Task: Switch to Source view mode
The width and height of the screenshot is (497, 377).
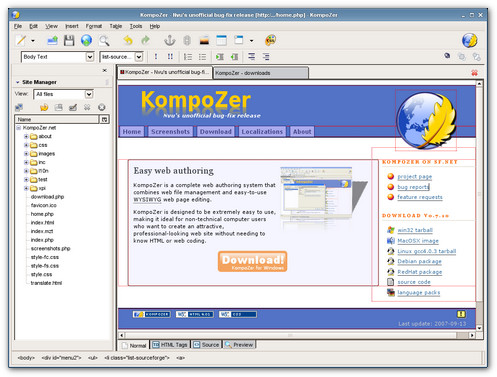Action: click(x=206, y=345)
